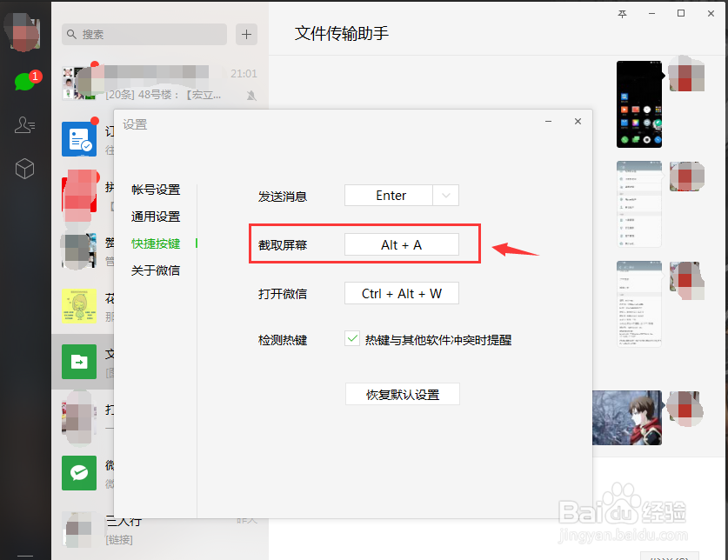The height and width of the screenshot is (560, 728).
Task: Open the WeChat Team green chat icon
Action: click(x=79, y=473)
